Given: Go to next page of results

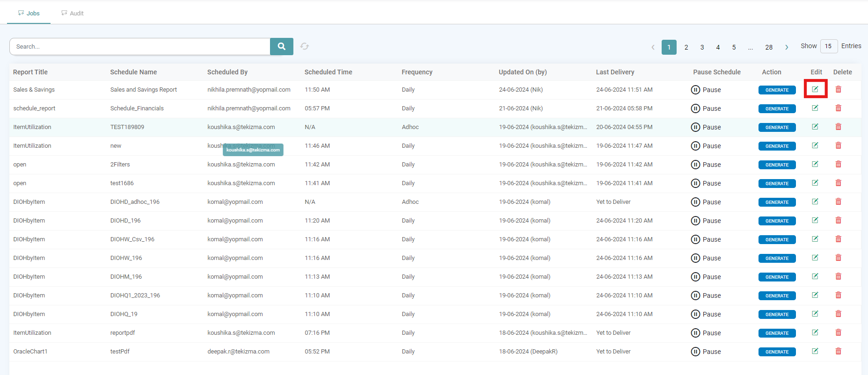Looking at the screenshot, I should click(x=787, y=47).
